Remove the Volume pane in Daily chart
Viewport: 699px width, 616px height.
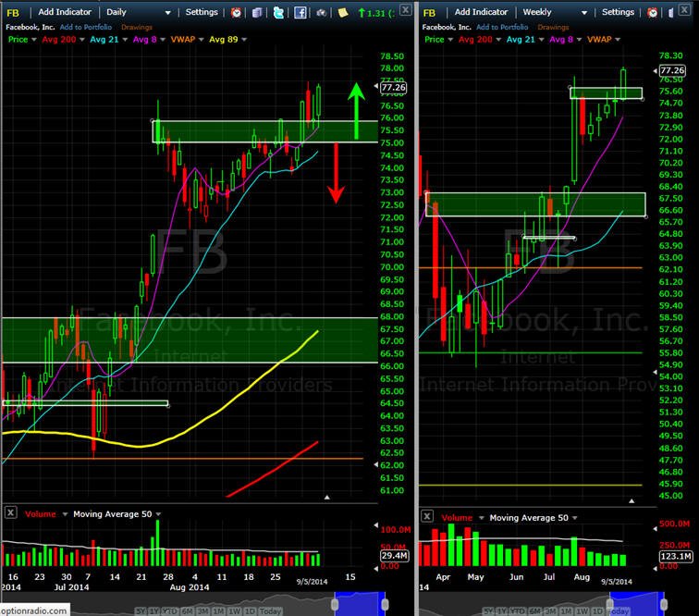click(10, 512)
